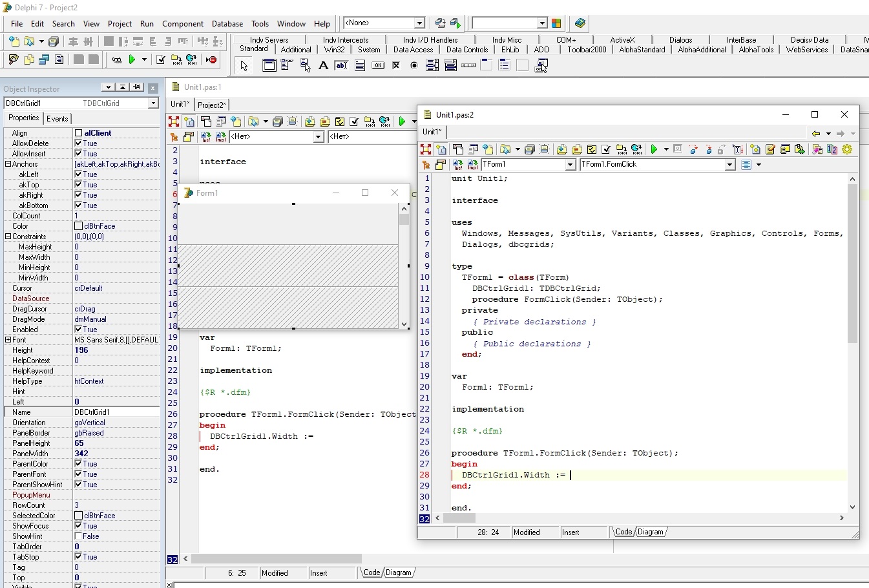
Task: Select the Edit component icon on the palette
Action: point(340,65)
